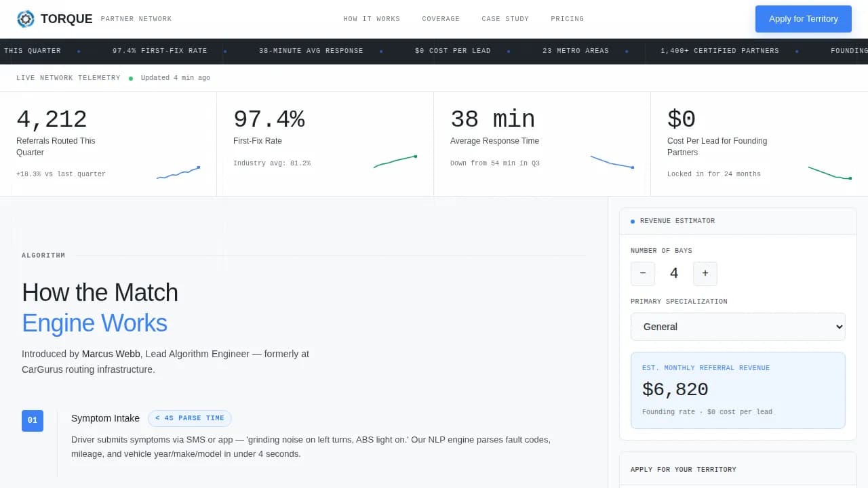Click the sparkline chart on the Referrals card
This screenshot has height=488, width=868.
pyautogui.click(x=178, y=172)
